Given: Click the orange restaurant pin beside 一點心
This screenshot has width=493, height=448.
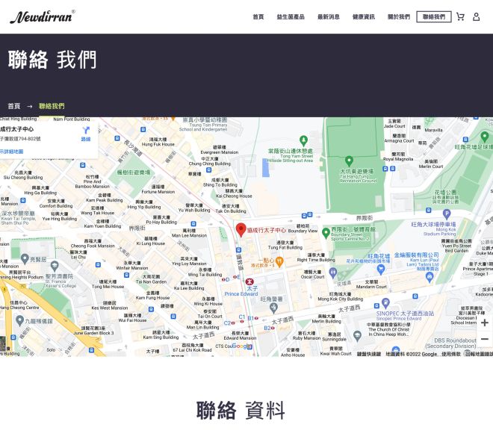Looking at the screenshot, I should click(279, 261).
